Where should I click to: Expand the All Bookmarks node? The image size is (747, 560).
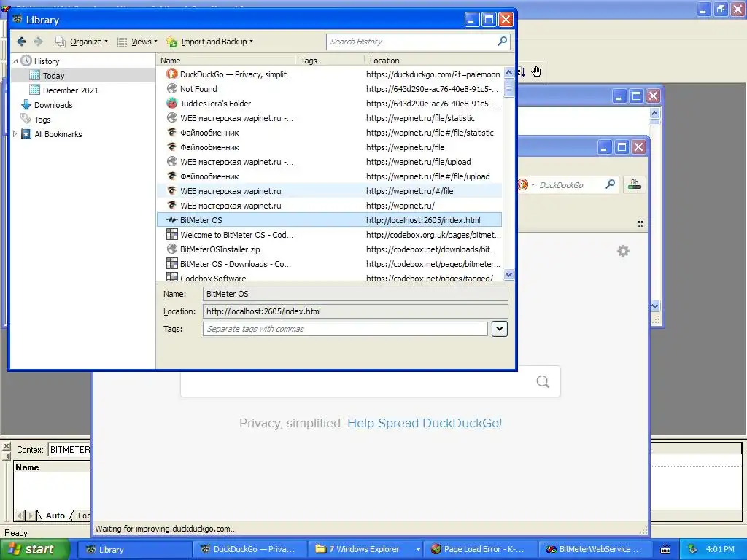click(15, 134)
